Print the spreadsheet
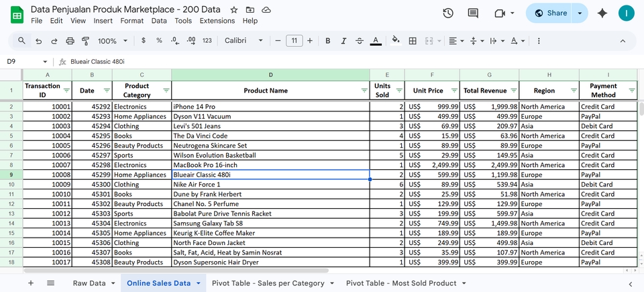 pyautogui.click(x=70, y=41)
